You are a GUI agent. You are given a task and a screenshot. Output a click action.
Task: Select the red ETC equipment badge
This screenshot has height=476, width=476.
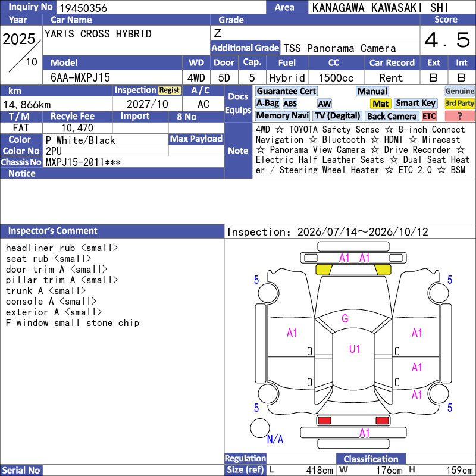428,116
